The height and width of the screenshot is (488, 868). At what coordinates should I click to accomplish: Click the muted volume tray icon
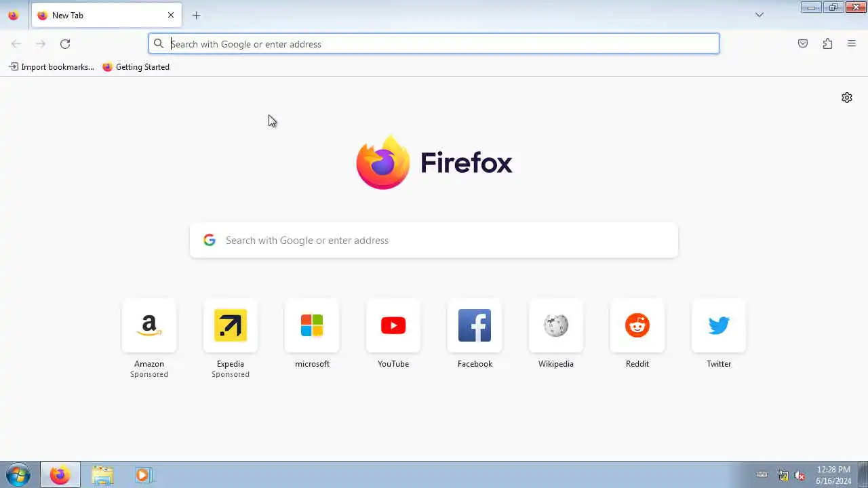[800, 475]
